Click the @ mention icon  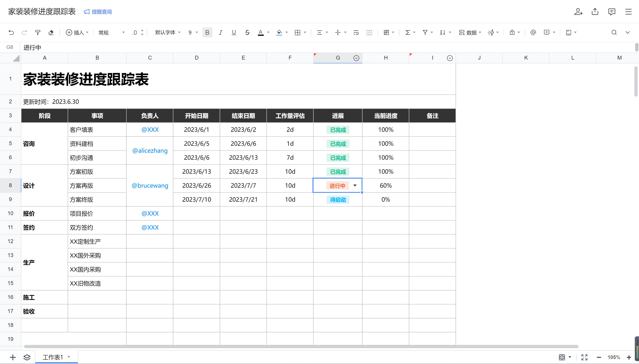pyautogui.click(x=533, y=32)
